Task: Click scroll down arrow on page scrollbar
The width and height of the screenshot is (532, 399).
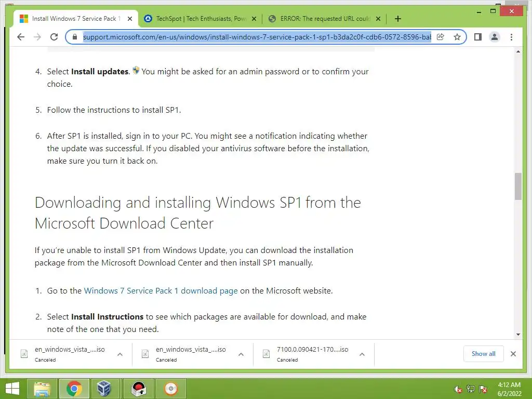Action: coord(518,335)
